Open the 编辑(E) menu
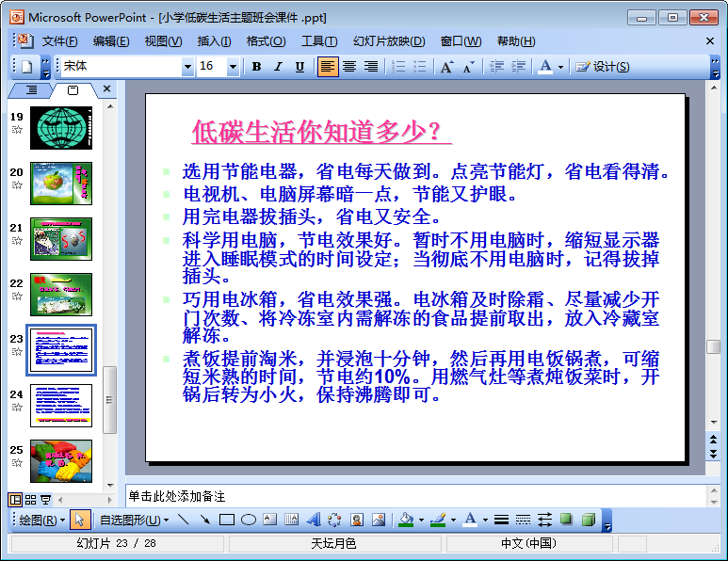 [x=111, y=41]
